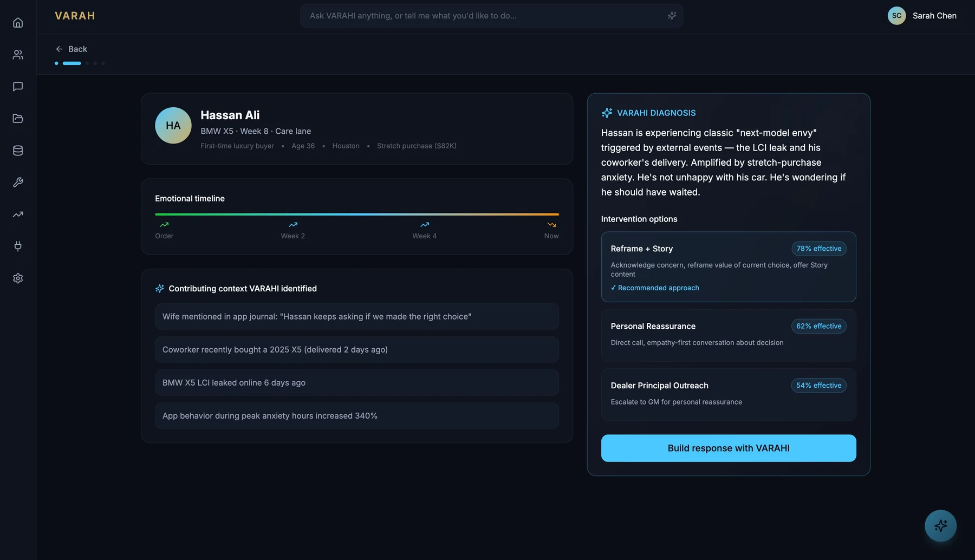
Task: Open the Customers people icon in the sidebar
Action: point(18,55)
